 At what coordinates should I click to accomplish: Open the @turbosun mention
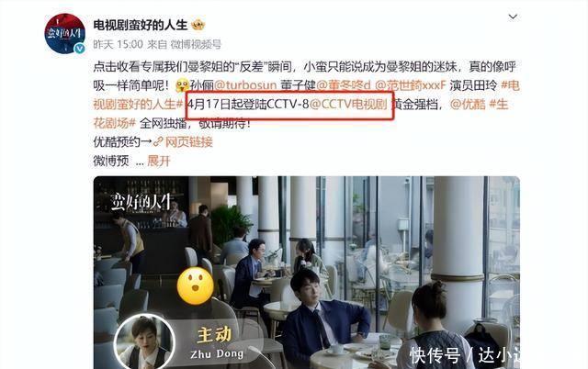(x=245, y=85)
